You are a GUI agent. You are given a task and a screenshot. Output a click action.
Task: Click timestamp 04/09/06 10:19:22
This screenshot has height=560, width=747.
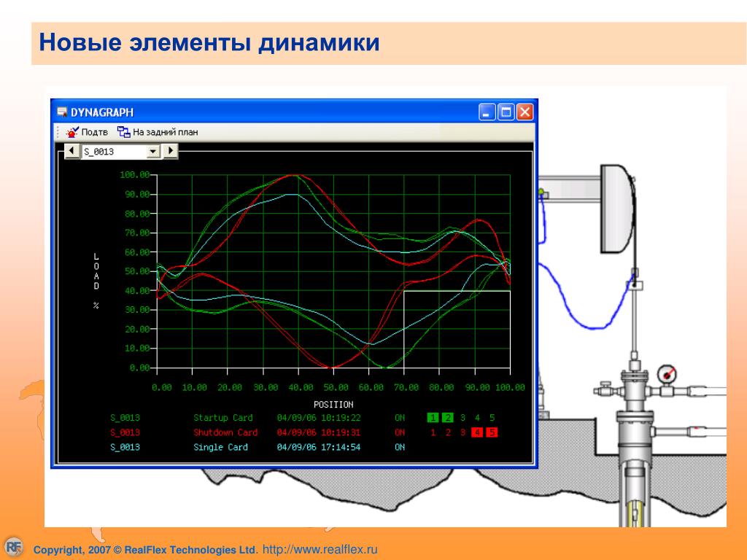click(319, 418)
